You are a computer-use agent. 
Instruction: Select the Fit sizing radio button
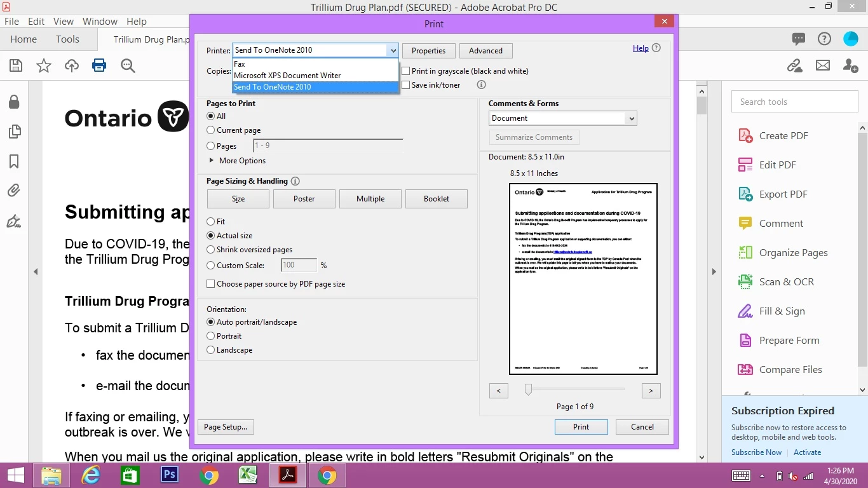point(210,222)
